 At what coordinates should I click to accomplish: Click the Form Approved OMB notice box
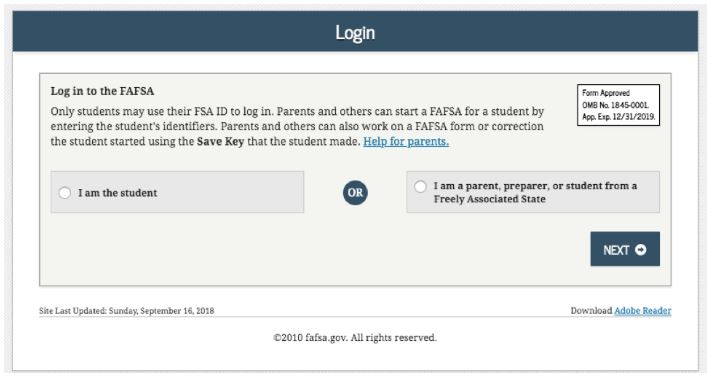pos(618,105)
